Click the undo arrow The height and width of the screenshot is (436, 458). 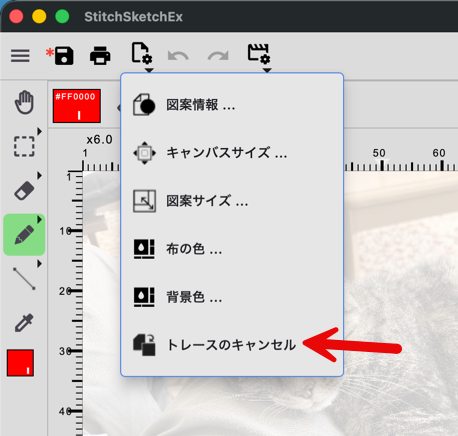coord(178,56)
